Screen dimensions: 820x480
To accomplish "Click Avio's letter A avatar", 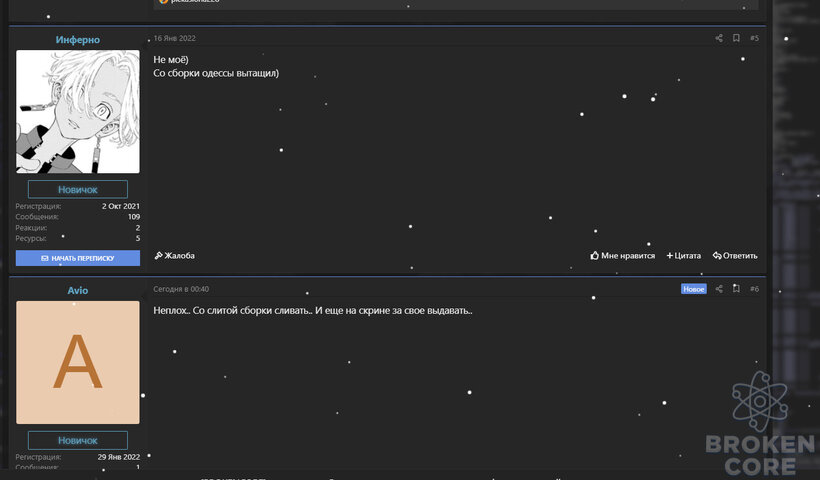I will (x=78, y=362).
